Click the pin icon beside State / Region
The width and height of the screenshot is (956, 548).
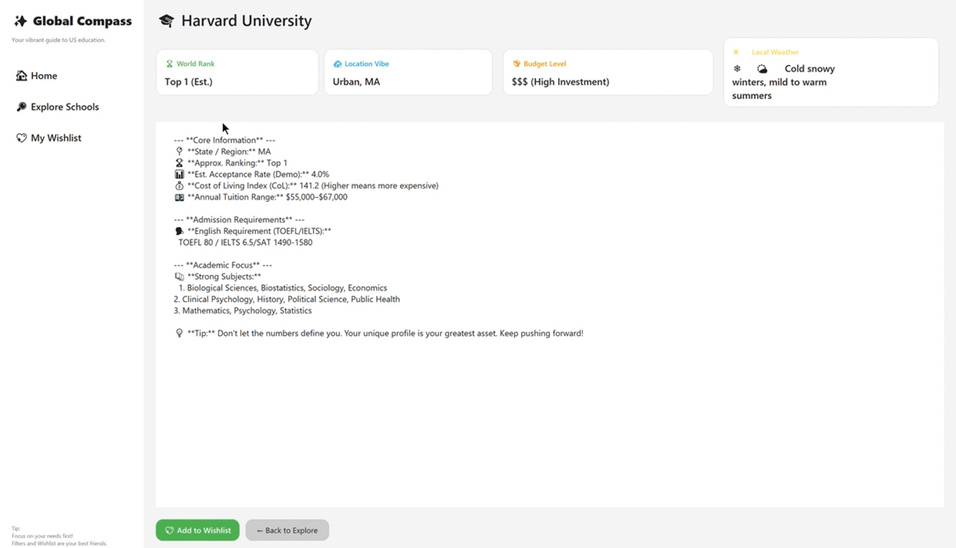[x=179, y=151]
